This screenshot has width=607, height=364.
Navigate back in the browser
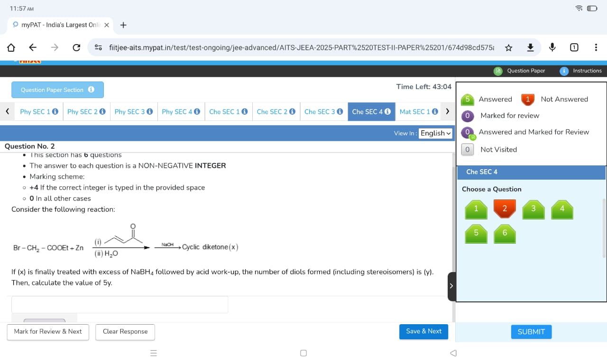[33, 47]
